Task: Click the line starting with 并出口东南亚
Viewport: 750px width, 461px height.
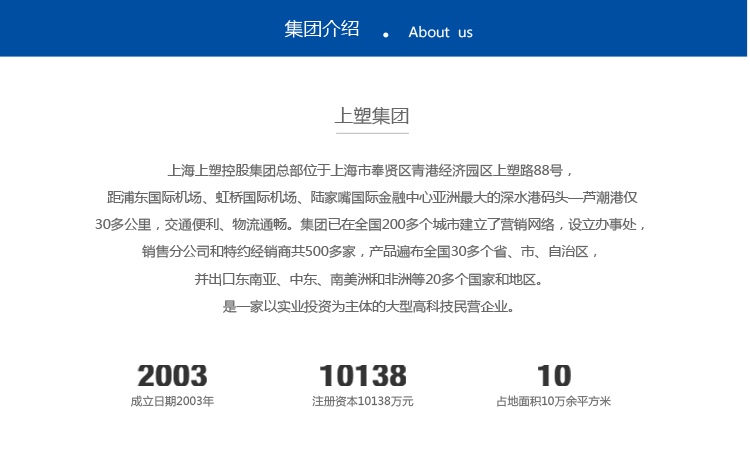Action: coord(369,279)
